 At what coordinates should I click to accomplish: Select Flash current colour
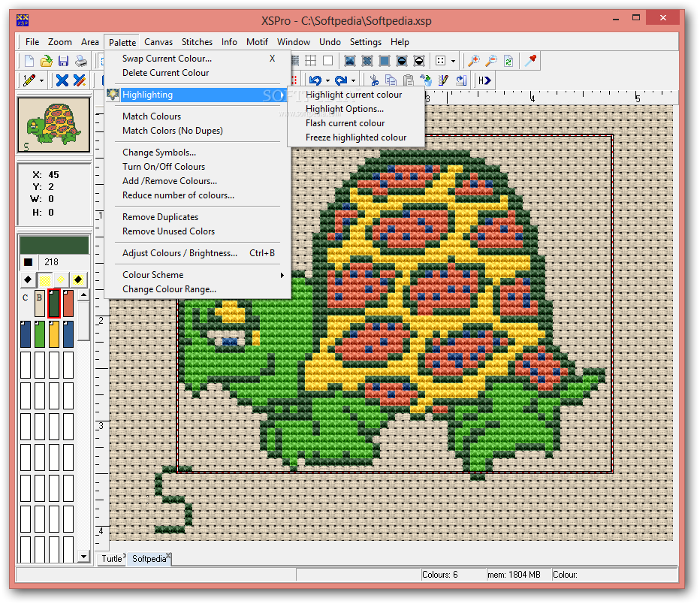345,123
